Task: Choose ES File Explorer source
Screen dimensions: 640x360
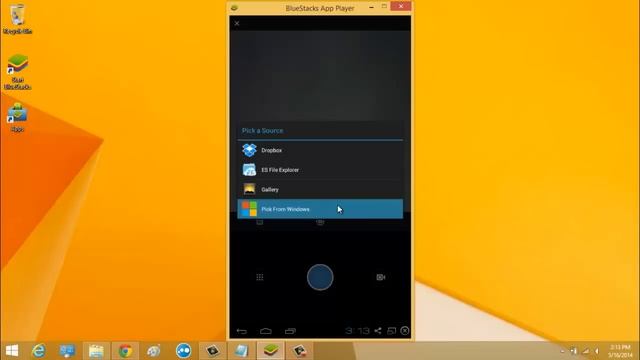Action: point(320,170)
